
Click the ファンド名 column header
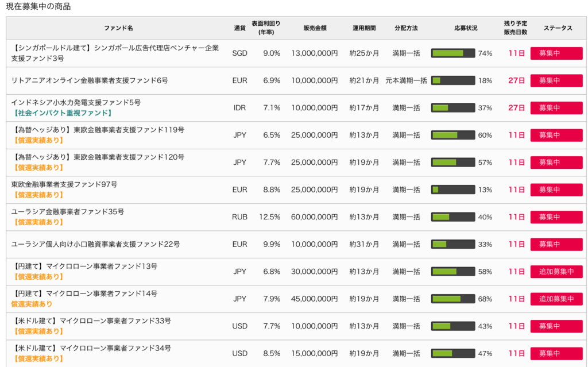click(118, 28)
